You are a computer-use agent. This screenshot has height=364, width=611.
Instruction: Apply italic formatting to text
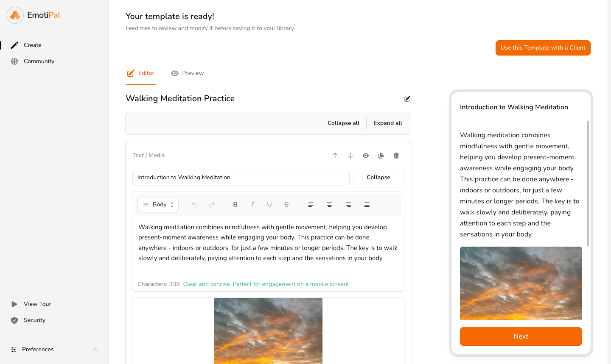click(x=252, y=205)
